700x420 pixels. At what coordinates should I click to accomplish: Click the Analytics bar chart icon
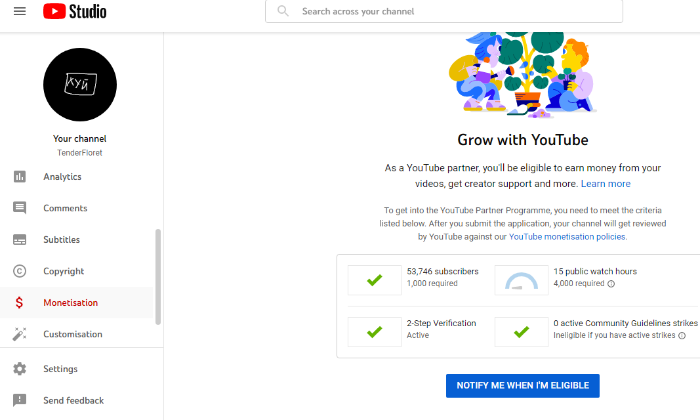point(20,177)
